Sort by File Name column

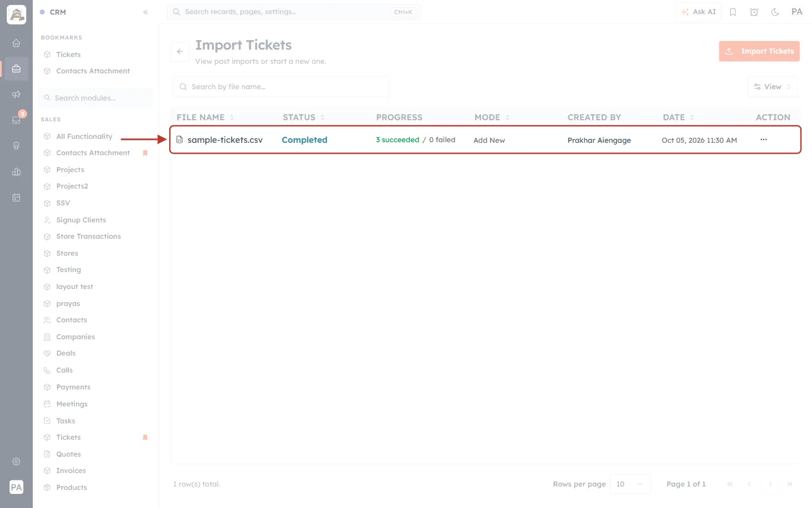pos(205,117)
